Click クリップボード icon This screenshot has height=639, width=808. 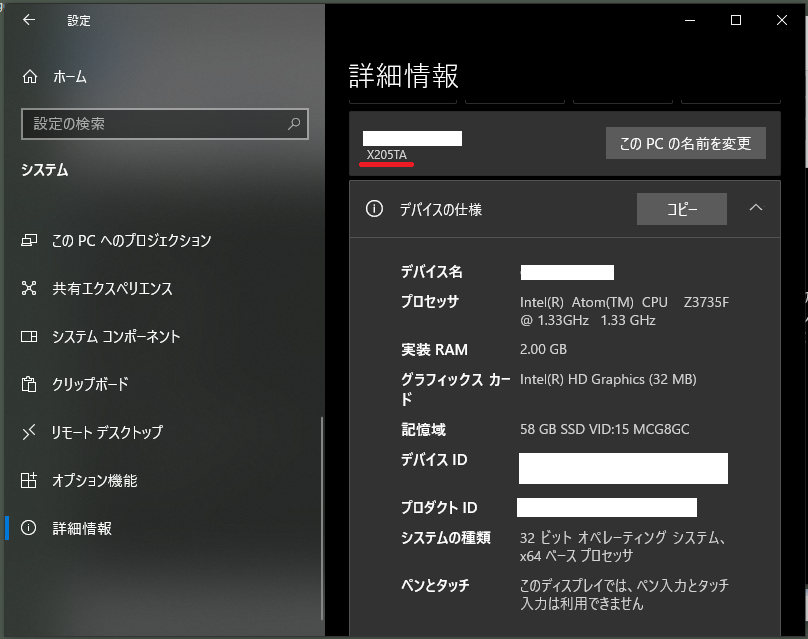click(x=29, y=384)
